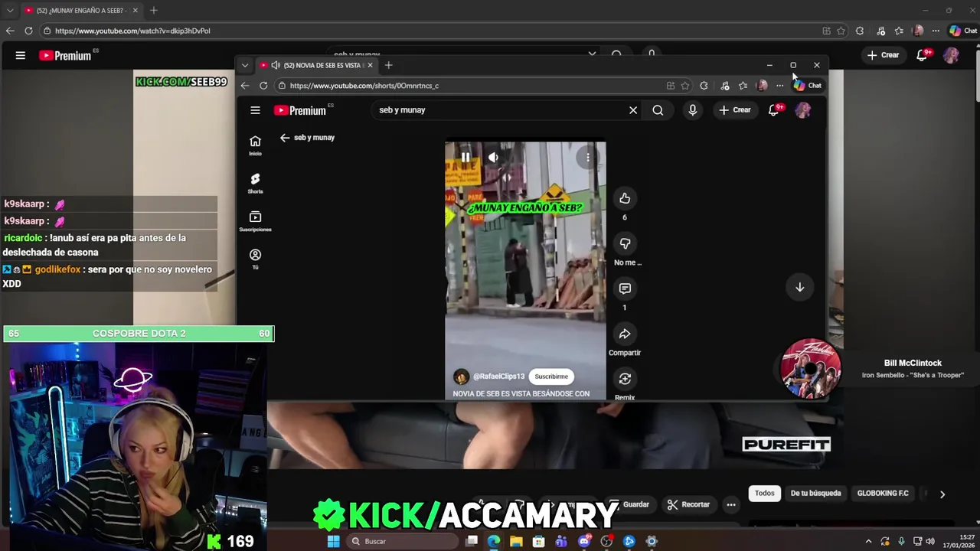Viewport: 980px width, 551px height.
Task: Open the Shorts sidebar item in front window
Action: [255, 183]
